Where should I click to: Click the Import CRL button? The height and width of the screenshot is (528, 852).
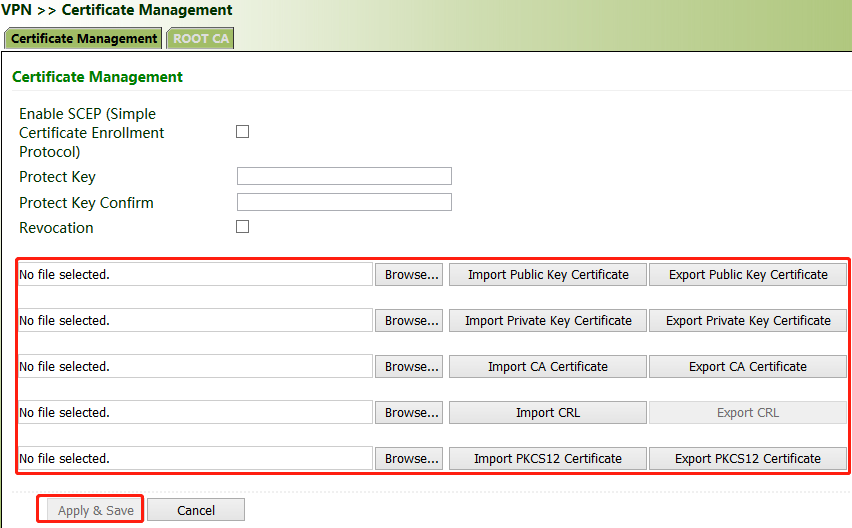coord(548,413)
